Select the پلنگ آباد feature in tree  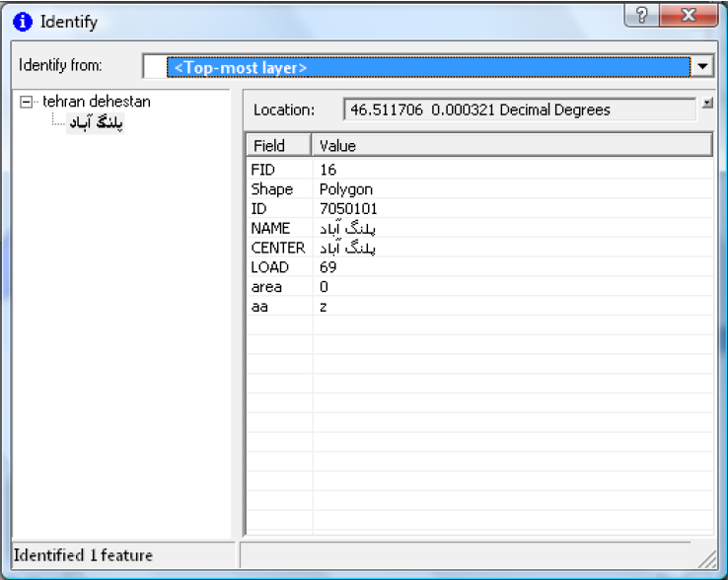(x=96, y=123)
